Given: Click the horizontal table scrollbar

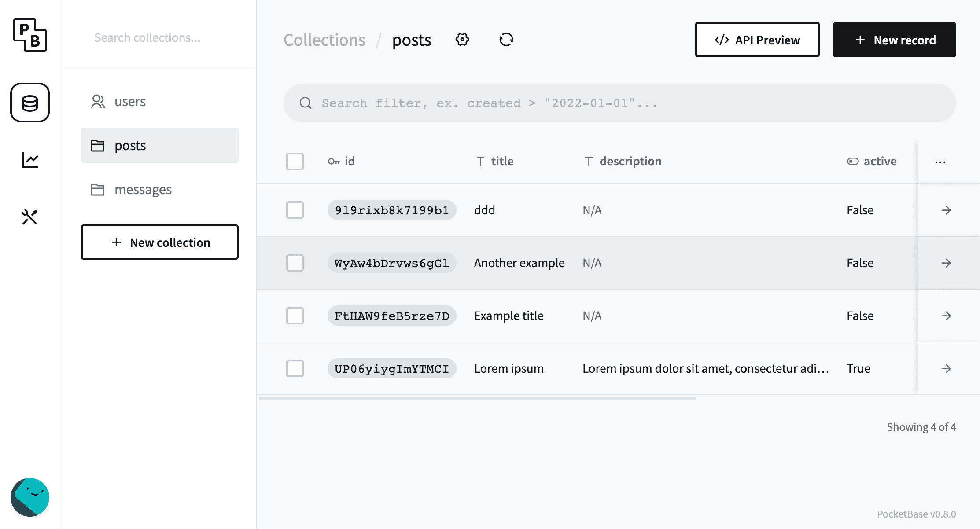Looking at the screenshot, I should tap(478, 399).
